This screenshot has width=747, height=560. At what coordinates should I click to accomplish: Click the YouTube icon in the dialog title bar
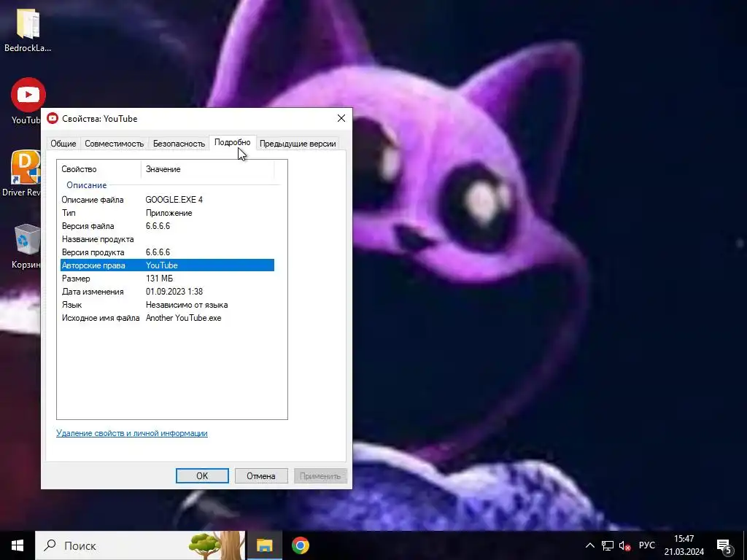pyautogui.click(x=53, y=118)
